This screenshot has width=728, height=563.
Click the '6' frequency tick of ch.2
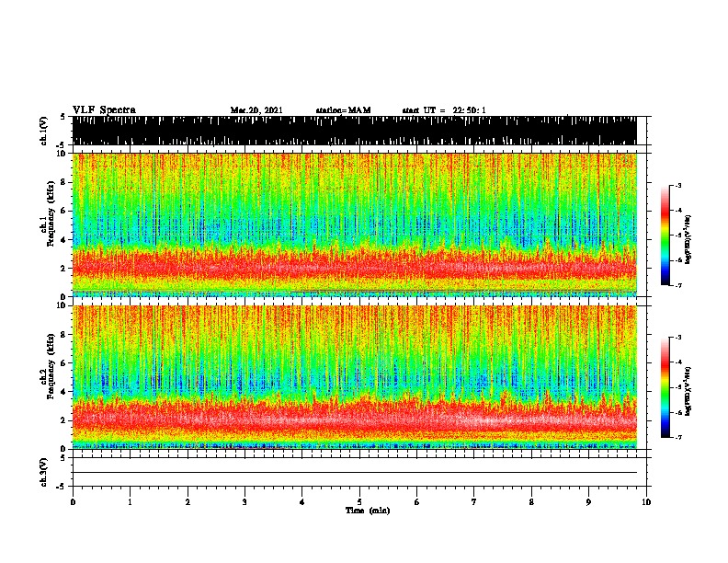click(64, 362)
